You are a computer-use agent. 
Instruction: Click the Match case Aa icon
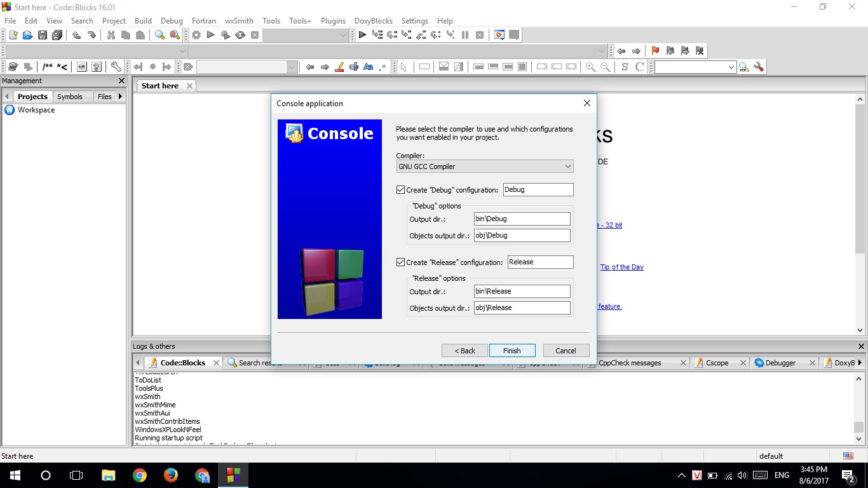[368, 67]
